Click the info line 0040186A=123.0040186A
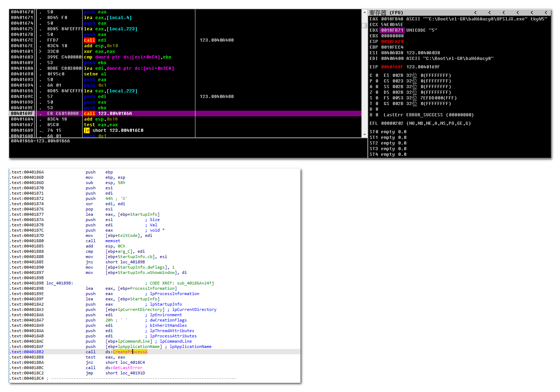Screen dimensions: 560x392 point(40,141)
